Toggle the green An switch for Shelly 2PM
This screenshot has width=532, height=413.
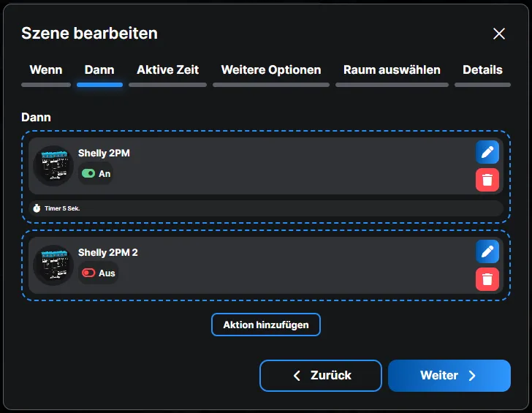point(88,174)
